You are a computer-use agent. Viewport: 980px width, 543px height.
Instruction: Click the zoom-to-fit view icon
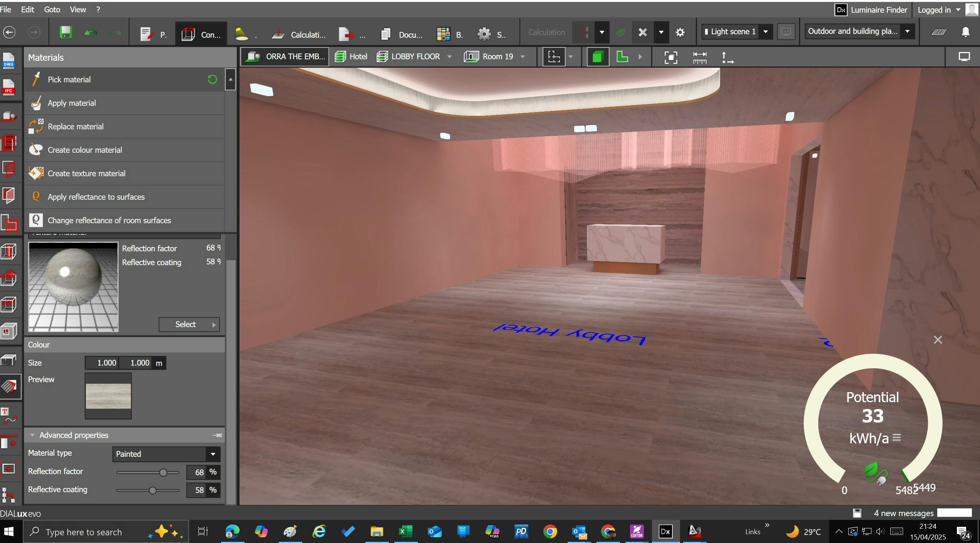coord(671,57)
